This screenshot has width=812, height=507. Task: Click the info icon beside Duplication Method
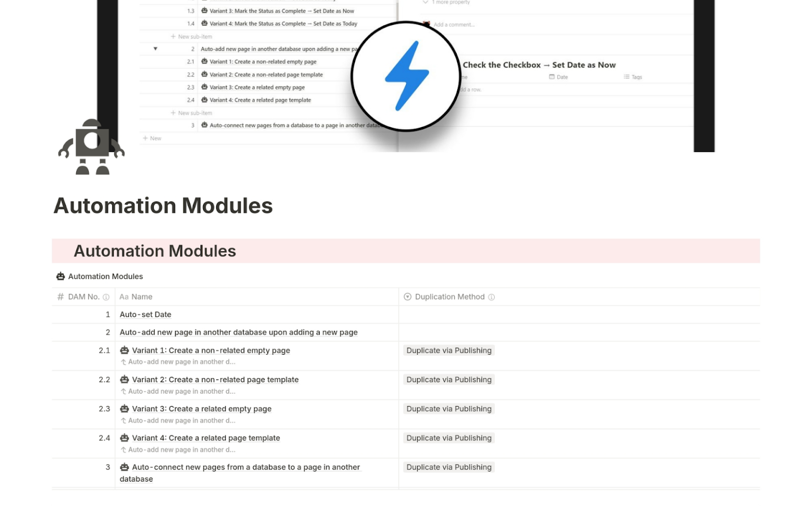[492, 297]
